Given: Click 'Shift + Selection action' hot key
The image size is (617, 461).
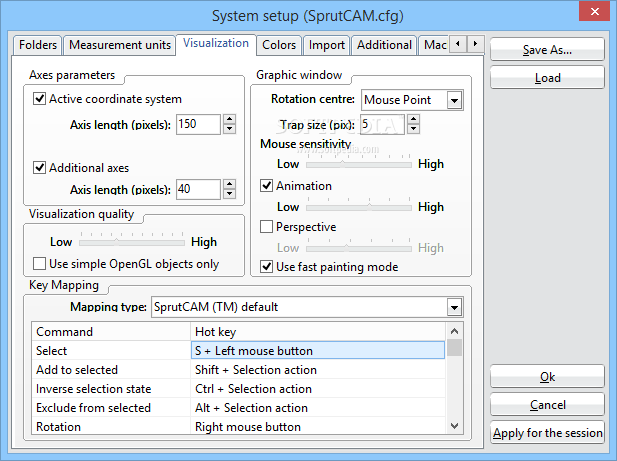Looking at the screenshot, I should (318, 369).
